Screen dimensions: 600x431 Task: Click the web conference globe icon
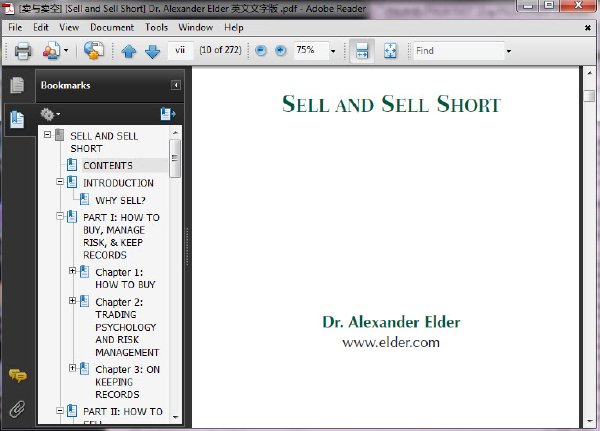(x=94, y=51)
